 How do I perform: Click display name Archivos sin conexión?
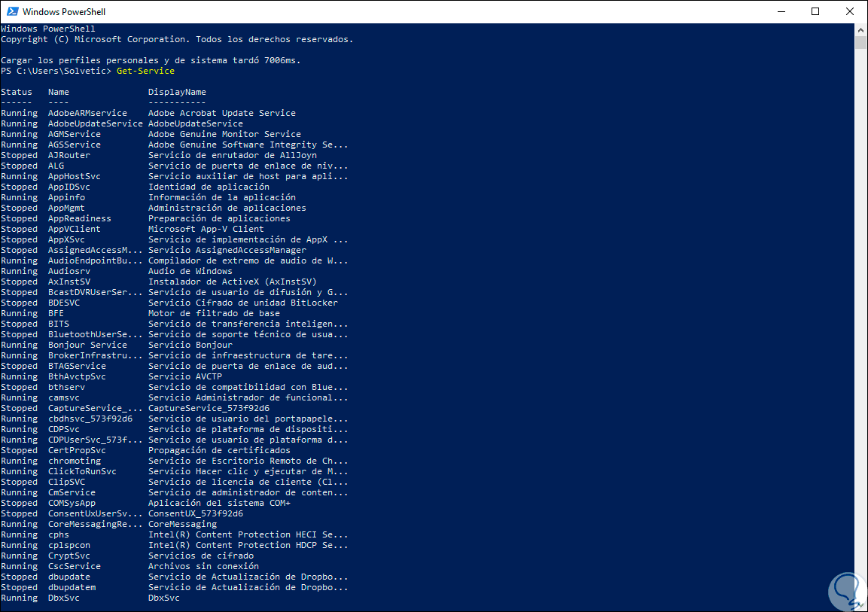click(204, 566)
